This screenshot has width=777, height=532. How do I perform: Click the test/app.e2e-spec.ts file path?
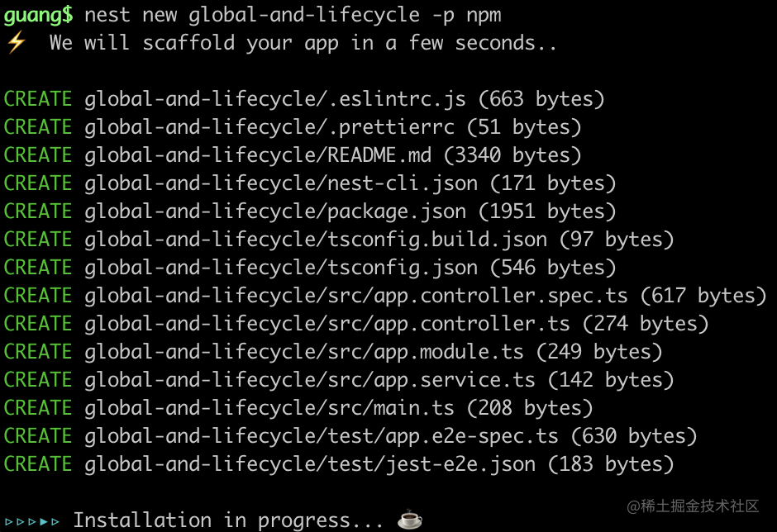(322, 436)
